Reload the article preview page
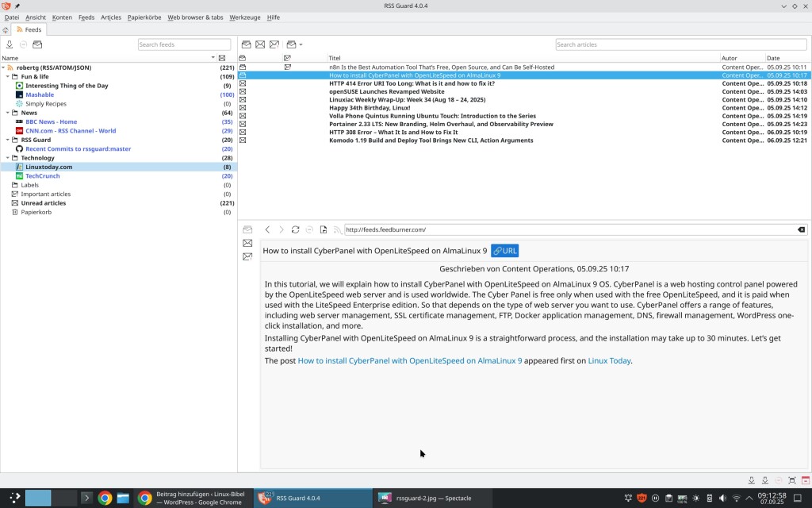Viewport: 812px width, 508px height. pos(295,229)
